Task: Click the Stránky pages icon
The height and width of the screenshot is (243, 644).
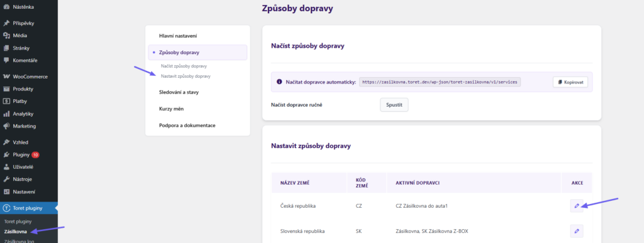Action: point(6,48)
